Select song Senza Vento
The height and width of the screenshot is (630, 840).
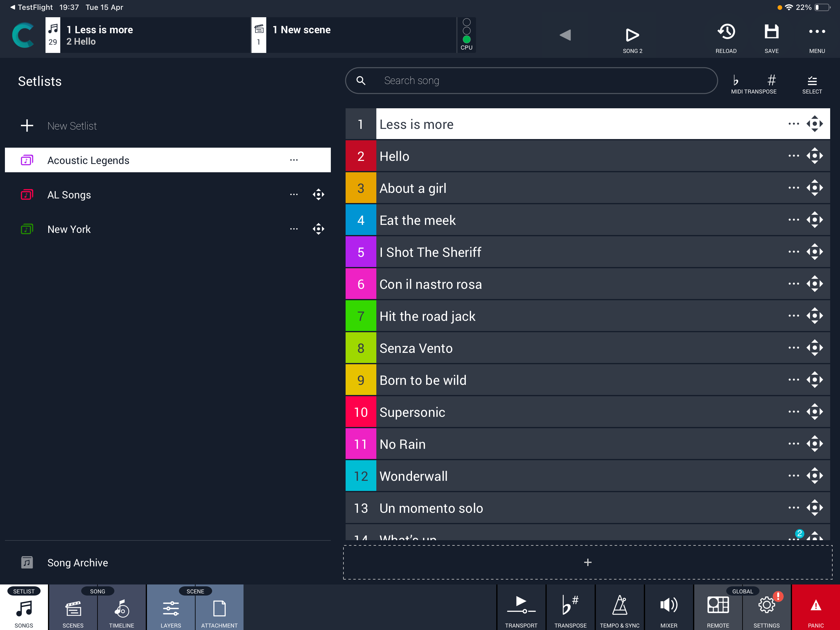coord(588,348)
